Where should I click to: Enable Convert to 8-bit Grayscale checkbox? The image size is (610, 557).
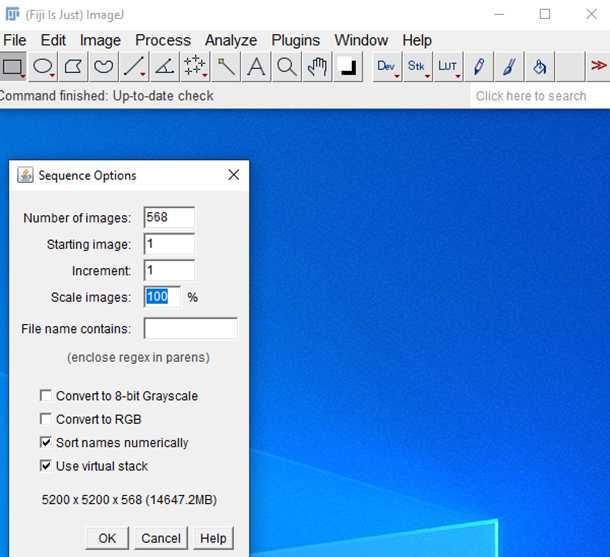coord(46,396)
